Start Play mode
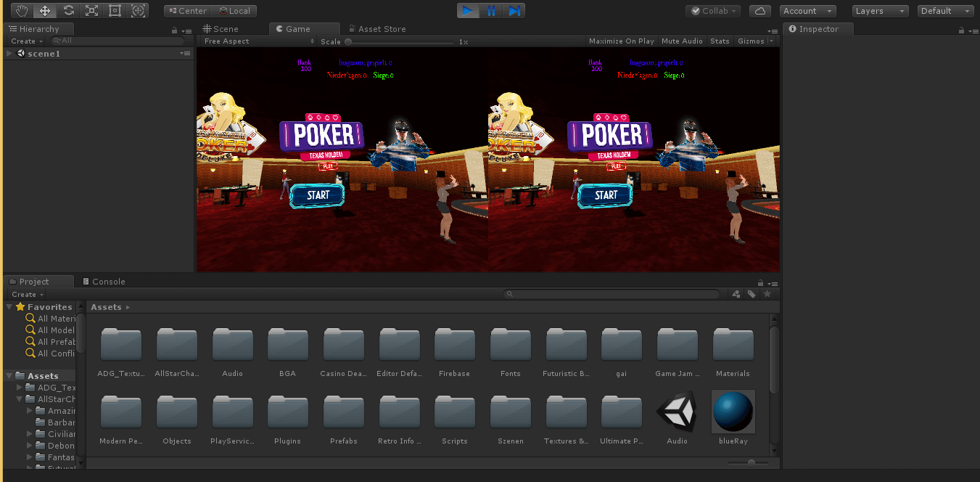The image size is (980, 482). (x=468, y=11)
